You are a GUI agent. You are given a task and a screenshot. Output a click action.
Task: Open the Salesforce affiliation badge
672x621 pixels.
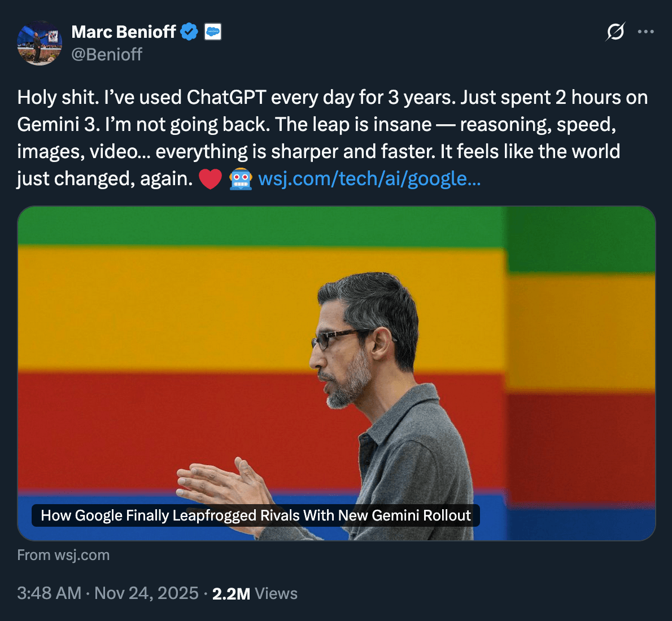(x=213, y=32)
